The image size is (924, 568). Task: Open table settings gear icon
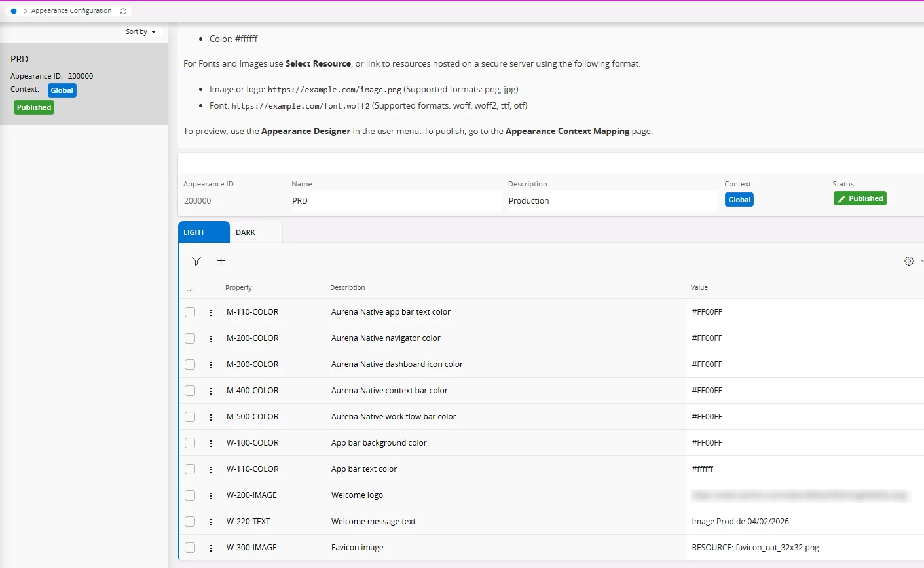click(x=909, y=261)
